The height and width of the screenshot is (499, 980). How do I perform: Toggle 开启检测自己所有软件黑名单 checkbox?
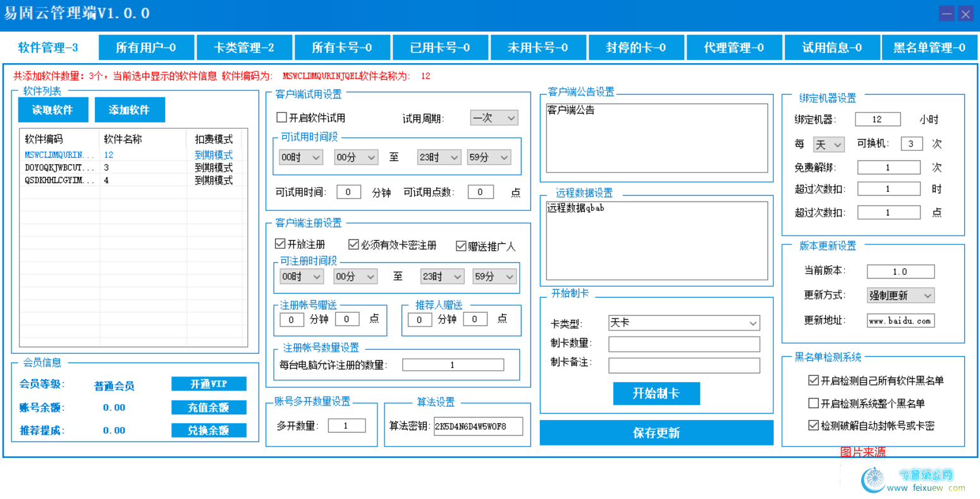[x=814, y=380]
